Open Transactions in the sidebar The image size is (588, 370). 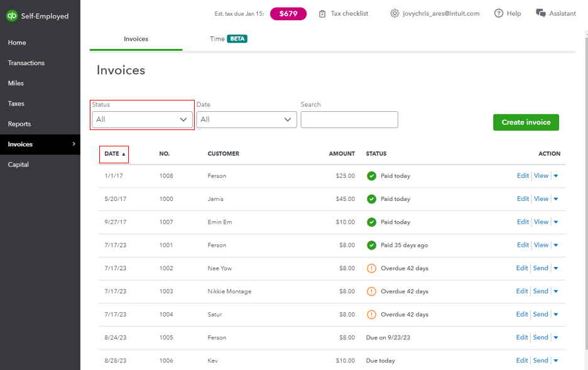point(26,63)
